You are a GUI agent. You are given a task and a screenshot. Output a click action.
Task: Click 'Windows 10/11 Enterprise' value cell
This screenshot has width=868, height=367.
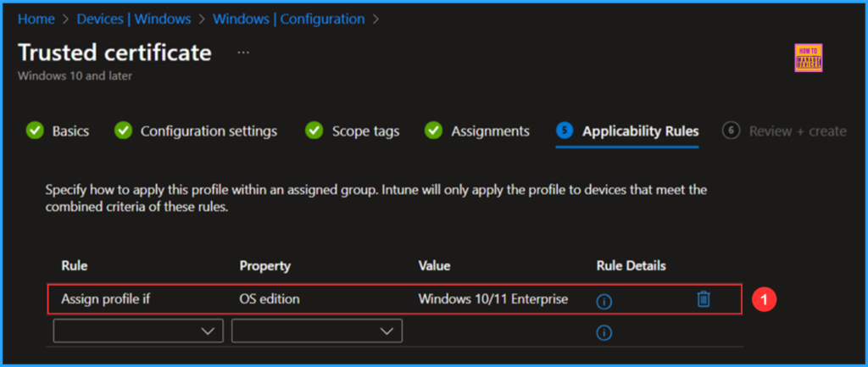click(493, 299)
